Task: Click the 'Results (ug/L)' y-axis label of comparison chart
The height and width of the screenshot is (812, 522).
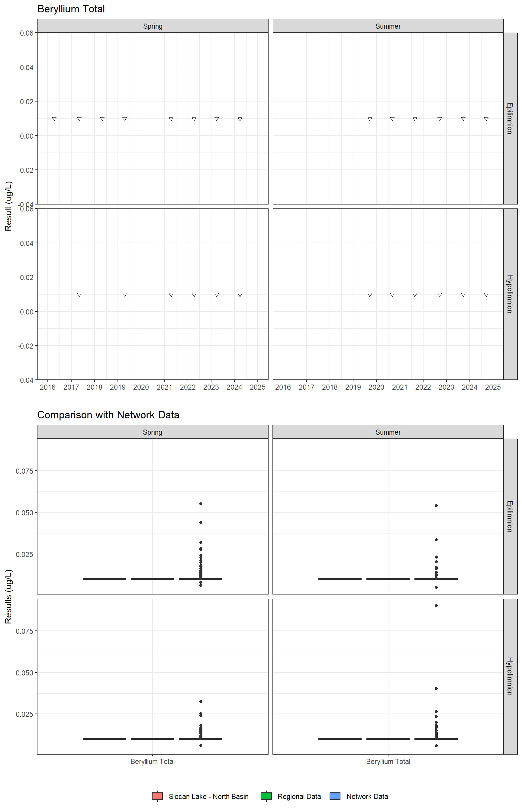Action: tap(8, 596)
